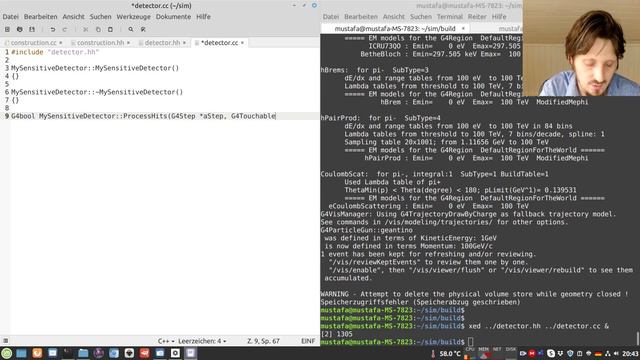Viewport: 640px width, 360px height.
Task: Open file manager folder icon in taskbar
Action: 83,353
